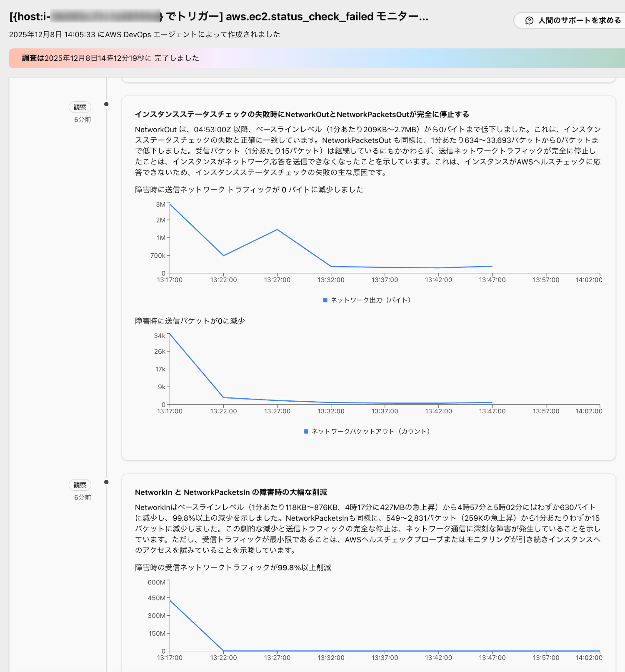Click the aws.ec2.status_check_failed monitor title
Image resolution: width=625 pixels, height=672 pixels.
[x=219, y=17]
